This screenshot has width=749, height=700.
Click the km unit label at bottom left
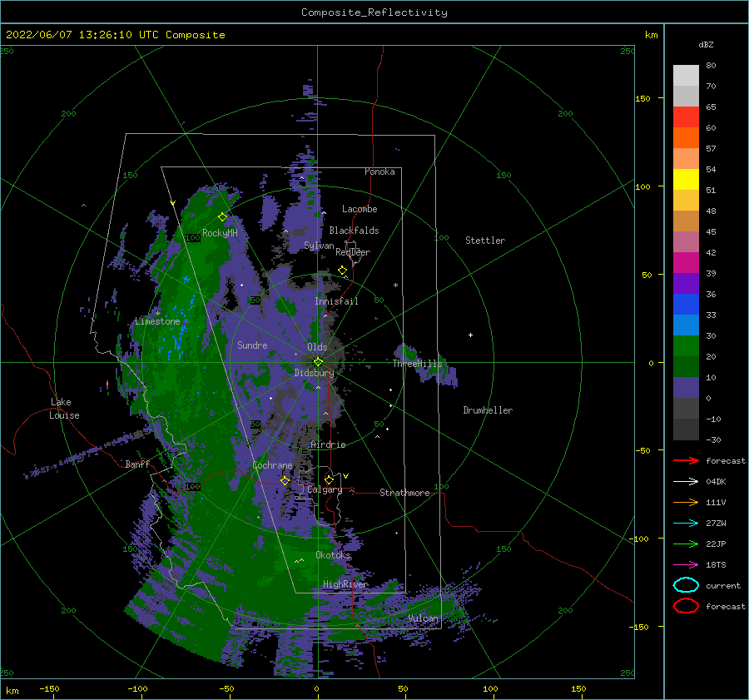pyautogui.click(x=12, y=691)
